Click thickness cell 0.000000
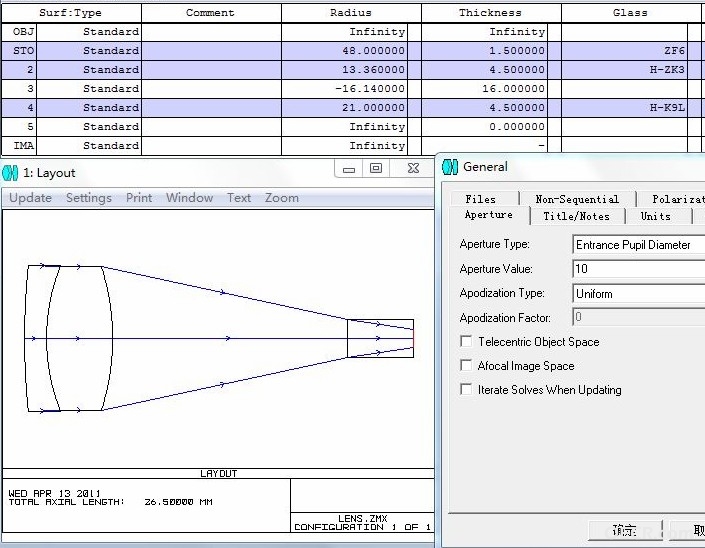The image size is (705, 548). point(484,127)
